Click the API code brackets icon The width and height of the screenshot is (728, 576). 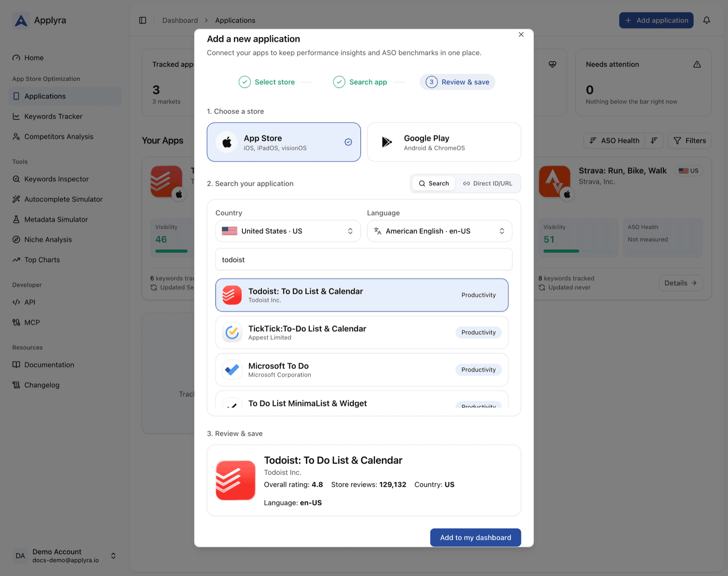pyautogui.click(x=16, y=302)
